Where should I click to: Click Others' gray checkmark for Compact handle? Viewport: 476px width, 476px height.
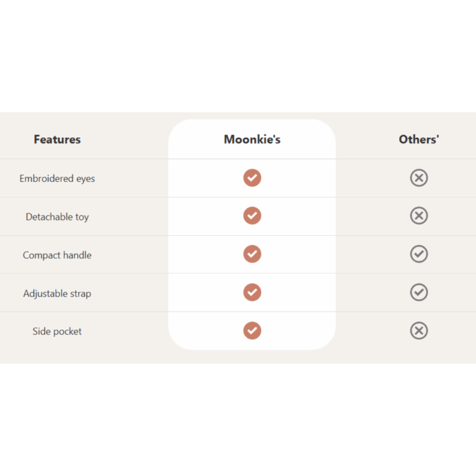pyautogui.click(x=419, y=254)
